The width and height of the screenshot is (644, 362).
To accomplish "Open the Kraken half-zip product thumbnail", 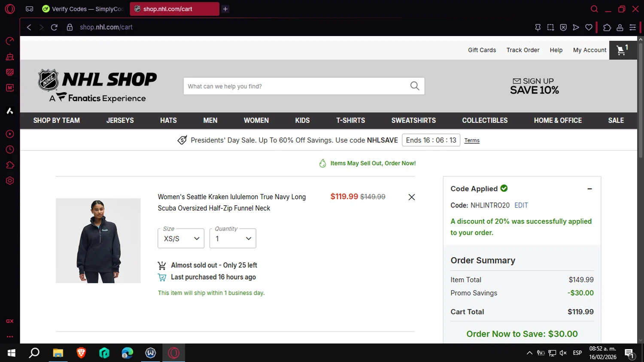I will coord(98,240).
